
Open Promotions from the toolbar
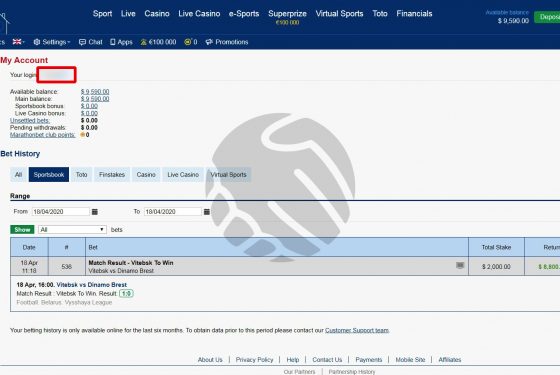[227, 42]
